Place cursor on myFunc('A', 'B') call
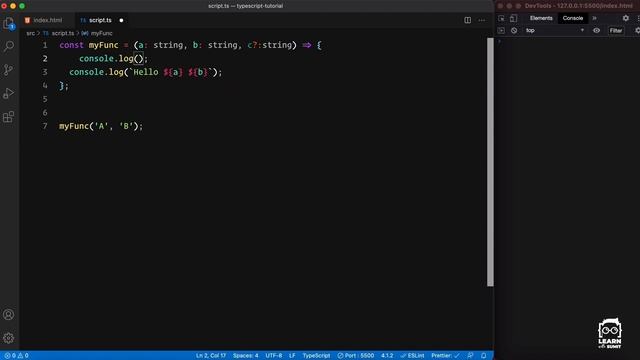The width and height of the screenshot is (640, 360). (101, 126)
